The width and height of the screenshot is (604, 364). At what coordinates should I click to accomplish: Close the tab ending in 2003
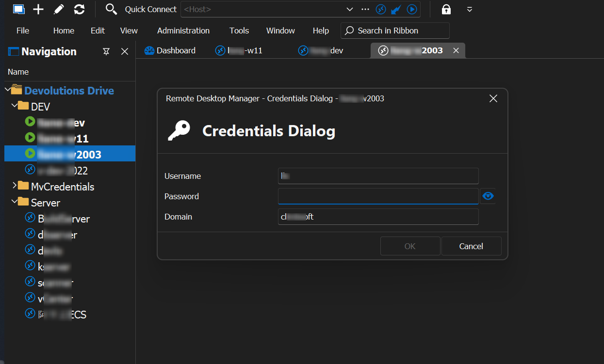tap(456, 50)
